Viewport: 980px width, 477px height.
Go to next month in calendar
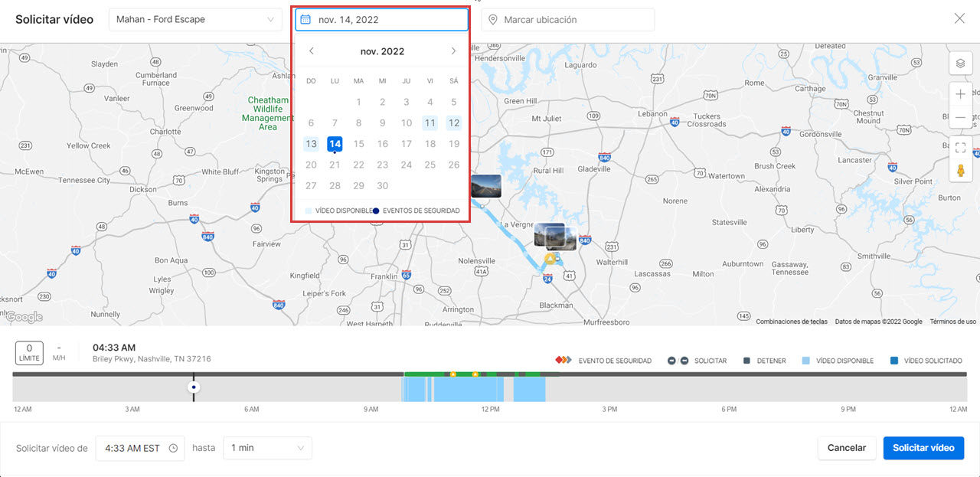(453, 51)
